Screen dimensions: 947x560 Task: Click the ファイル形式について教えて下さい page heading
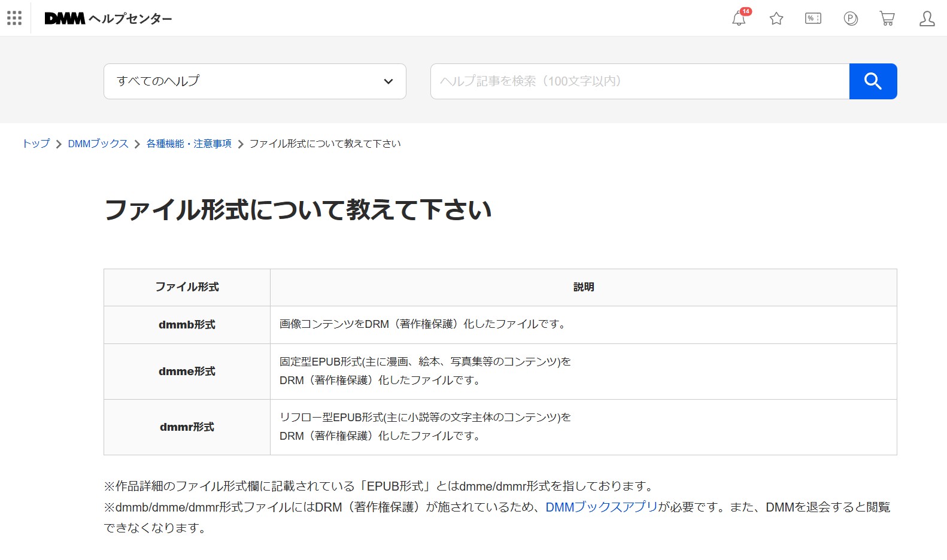[298, 210]
